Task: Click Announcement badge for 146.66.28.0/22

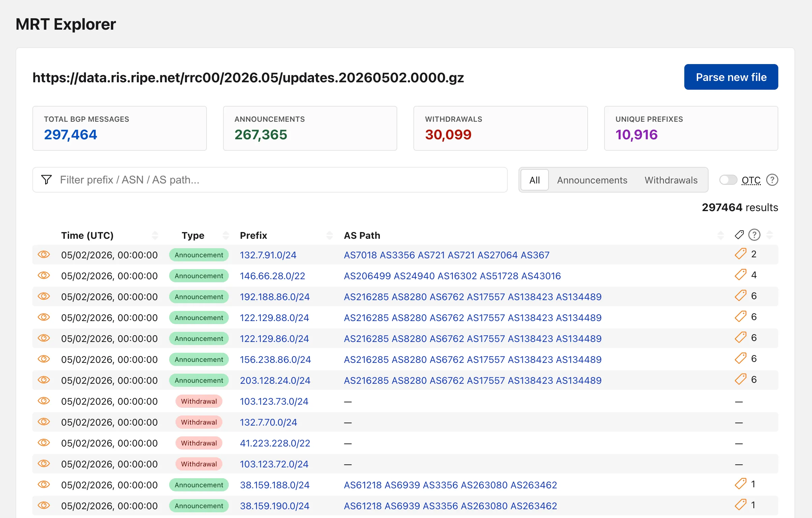Action: 198,276
